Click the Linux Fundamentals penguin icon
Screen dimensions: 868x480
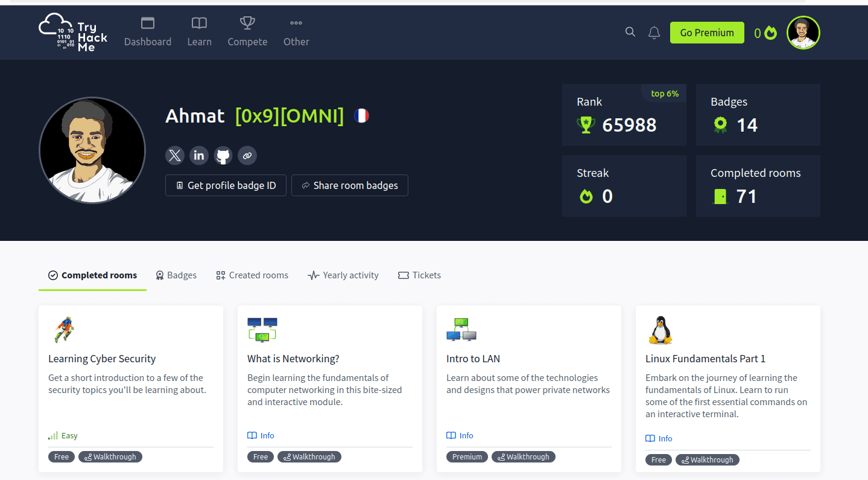(660, 330)
